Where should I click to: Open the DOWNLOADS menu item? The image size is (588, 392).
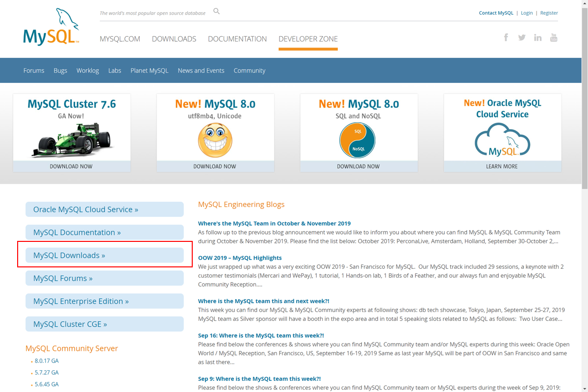pos(174,39)
